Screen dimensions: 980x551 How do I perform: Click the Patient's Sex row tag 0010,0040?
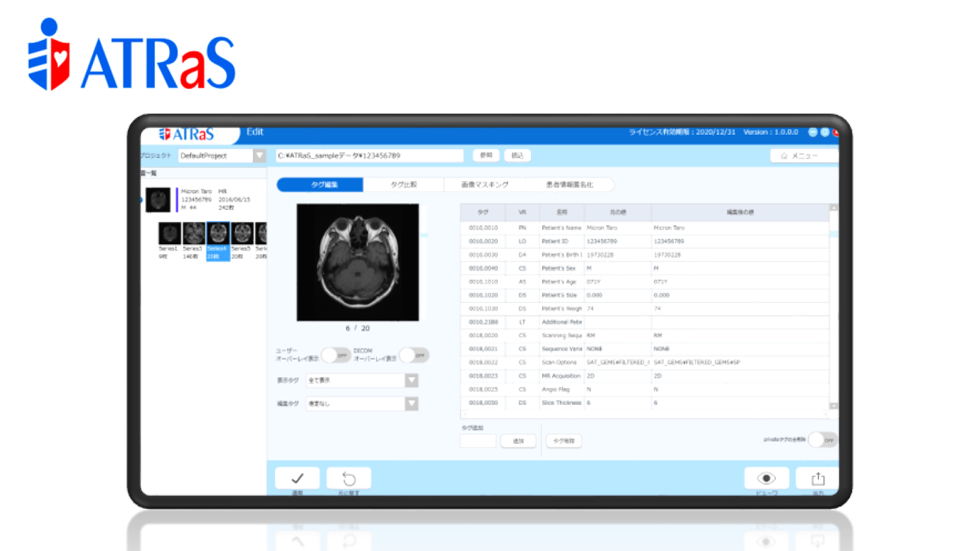(483, 268)
